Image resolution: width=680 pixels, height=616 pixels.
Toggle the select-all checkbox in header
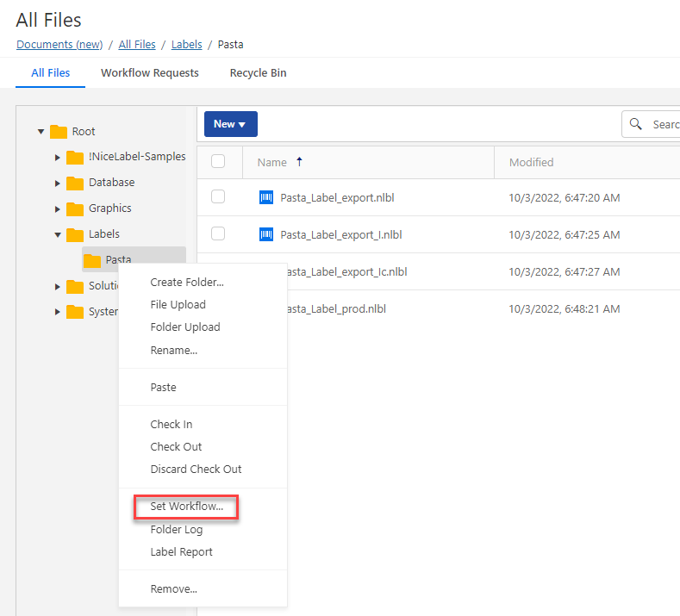pos(218,161)
